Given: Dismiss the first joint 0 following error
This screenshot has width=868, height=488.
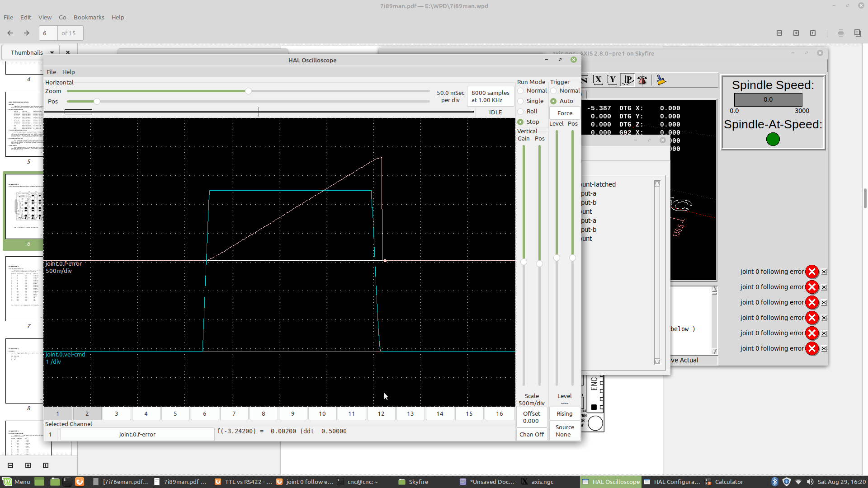Looking at the screenshot, I should point(824,272).
